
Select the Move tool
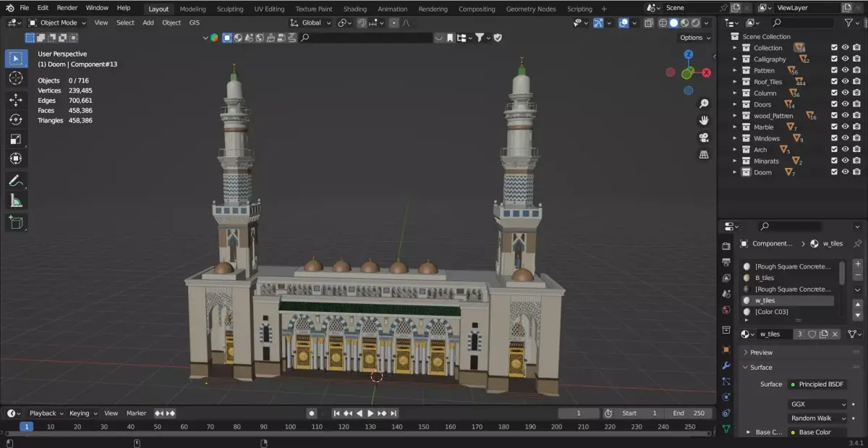16,99
